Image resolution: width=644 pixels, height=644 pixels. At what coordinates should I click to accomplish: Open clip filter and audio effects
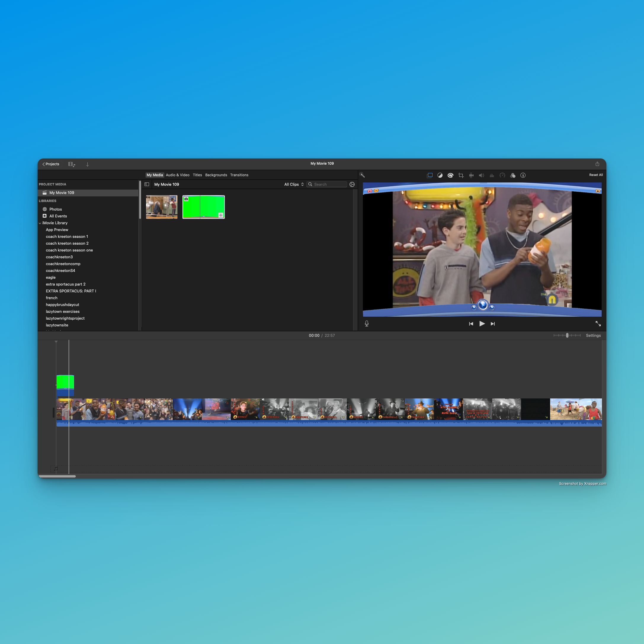pos(513,175)
